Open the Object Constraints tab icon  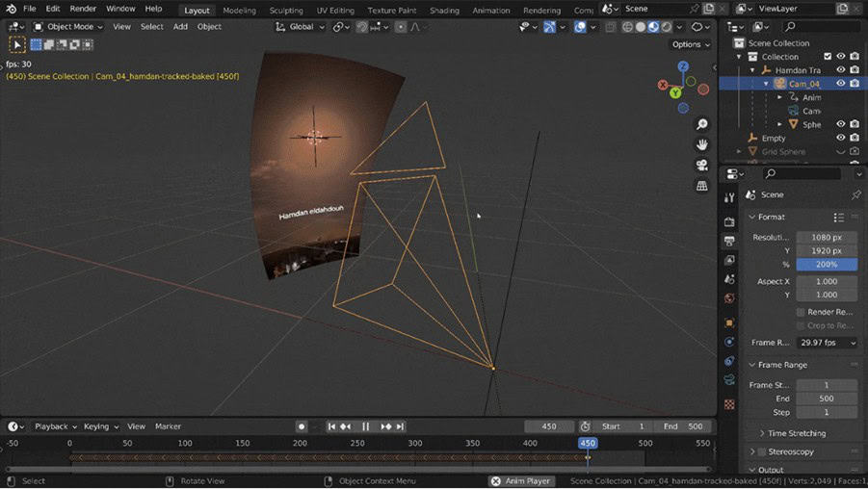point(729,361)
